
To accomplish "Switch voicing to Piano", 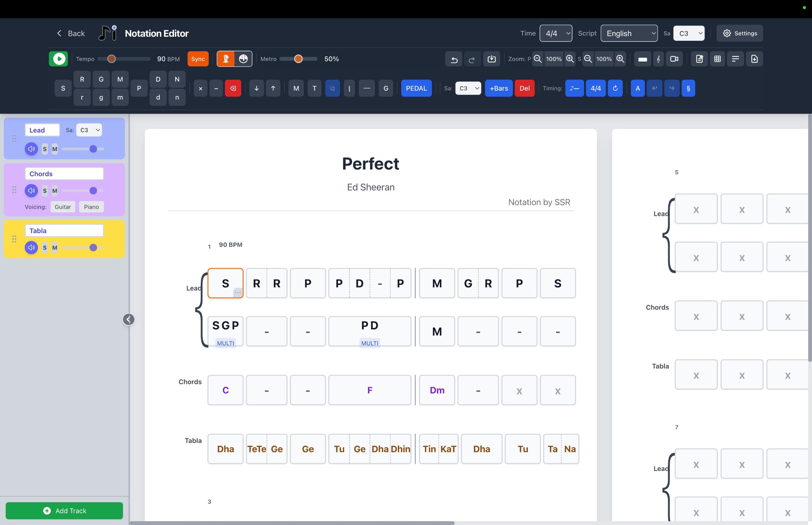I will pos(91,207).
